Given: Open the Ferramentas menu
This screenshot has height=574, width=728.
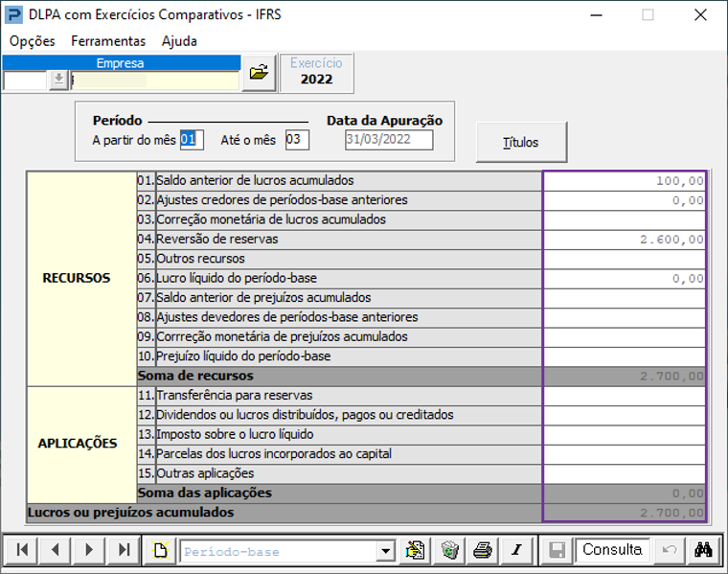Looking at the screenshot, I should (108, 41).
